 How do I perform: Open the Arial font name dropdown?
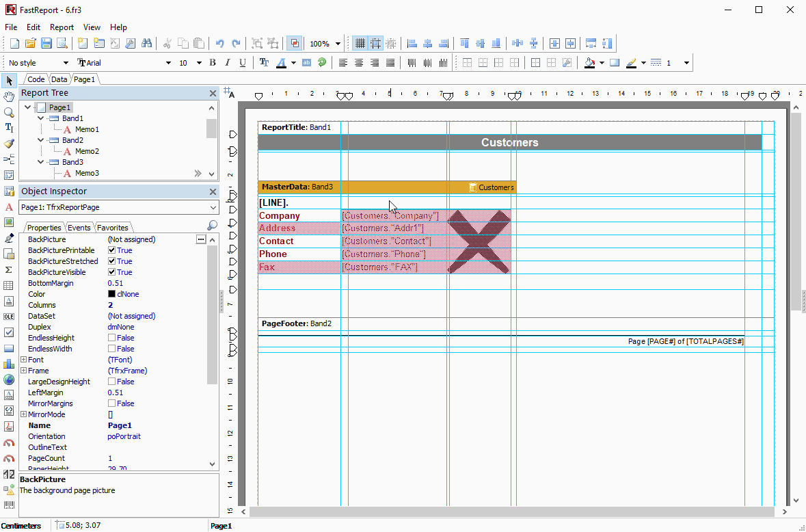(167, 63)
